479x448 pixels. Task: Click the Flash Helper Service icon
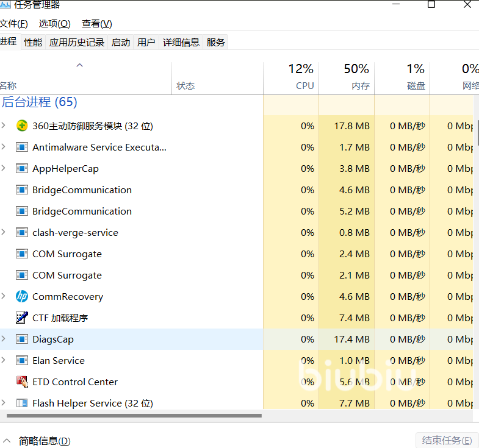coord(22,404)
